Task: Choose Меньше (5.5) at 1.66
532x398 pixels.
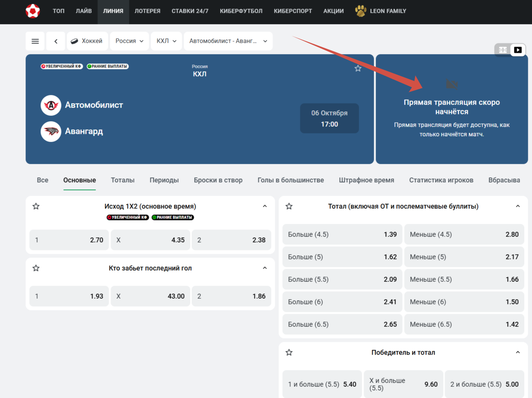Action: point(464,279)
